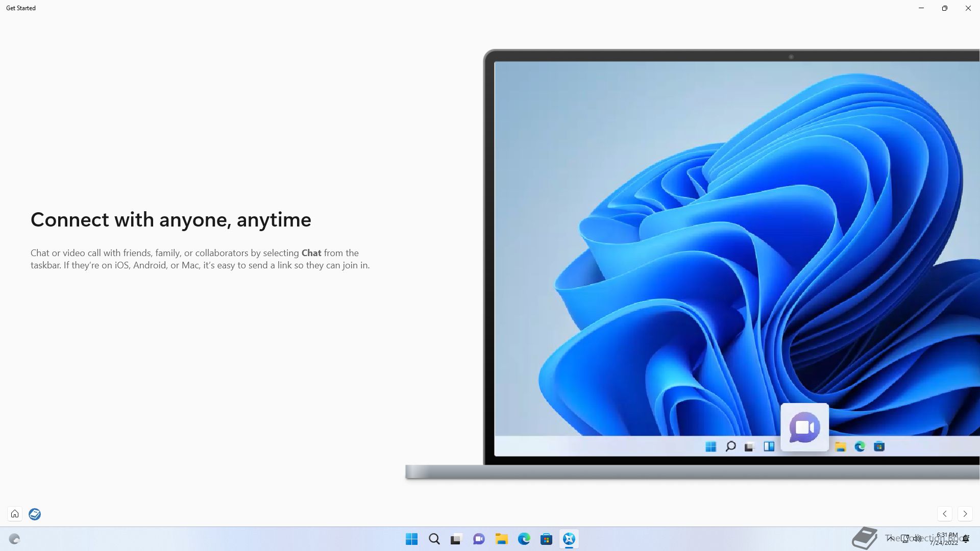The height and width of the screenshot is (551, 980).
Task: Click the Store icon in laptop illustration
Action: [x=879, y=447]
